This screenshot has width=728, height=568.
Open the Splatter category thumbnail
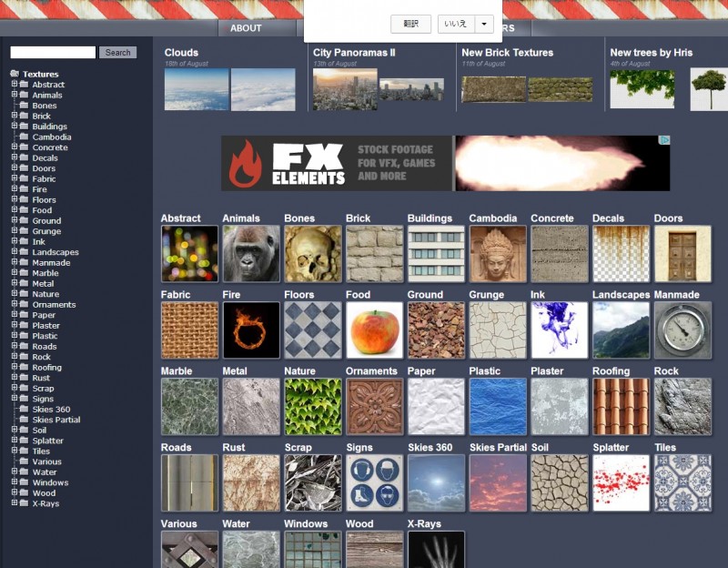[x=621, y=482]
